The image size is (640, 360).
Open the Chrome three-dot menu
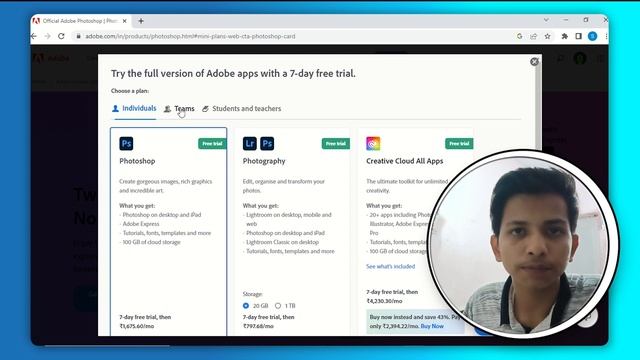click(x=606, y=36)
